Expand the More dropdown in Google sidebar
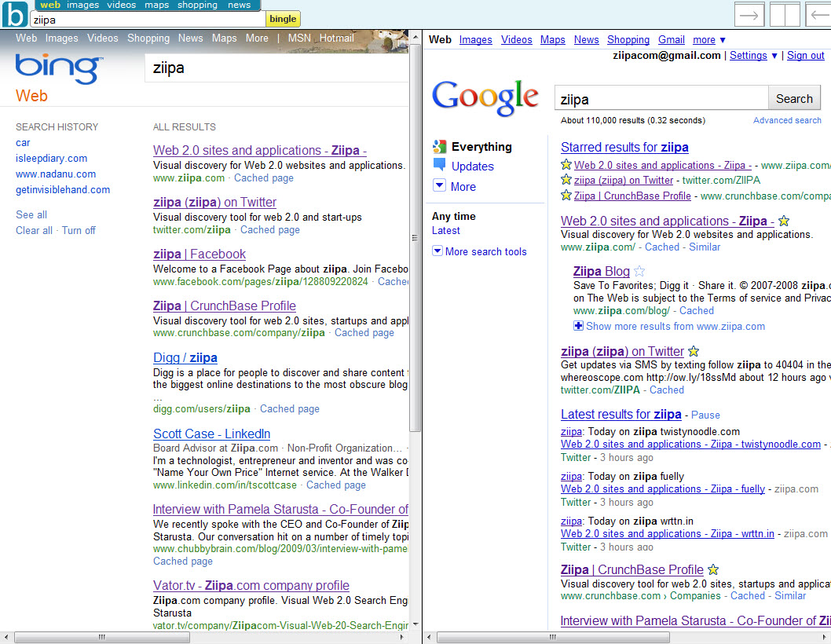Viewport: 831px width, 644px height. [x=439, y=185]
